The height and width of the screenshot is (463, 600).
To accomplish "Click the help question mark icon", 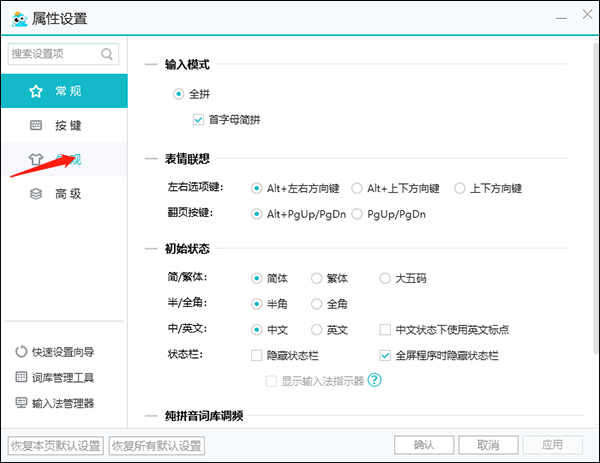I will click(374, 380).
